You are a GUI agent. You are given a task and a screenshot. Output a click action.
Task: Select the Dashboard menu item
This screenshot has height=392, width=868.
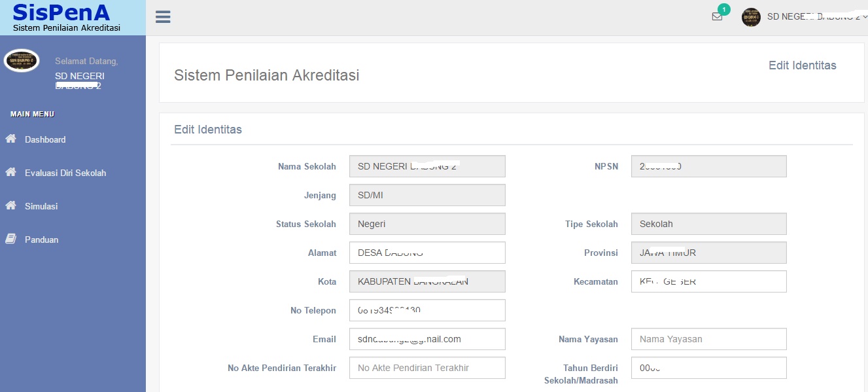coord(44,139)
